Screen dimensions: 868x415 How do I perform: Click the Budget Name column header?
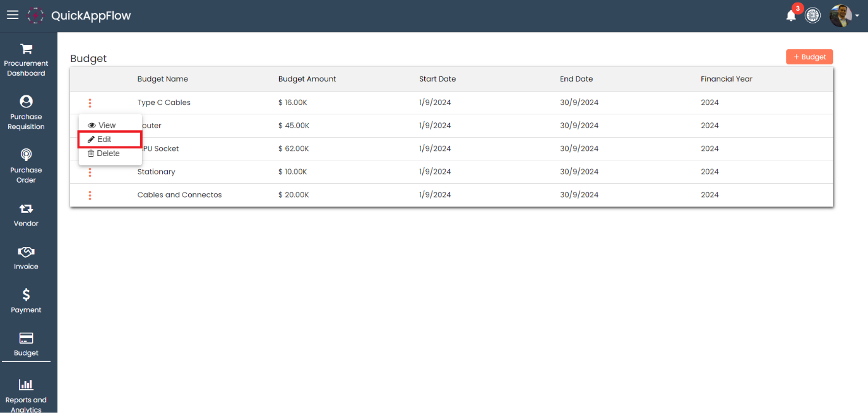click(163, 79)
